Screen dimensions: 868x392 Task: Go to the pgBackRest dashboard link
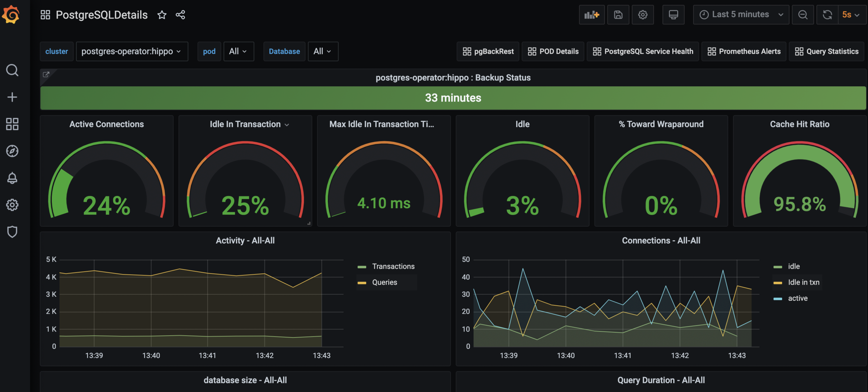point(488,51)
